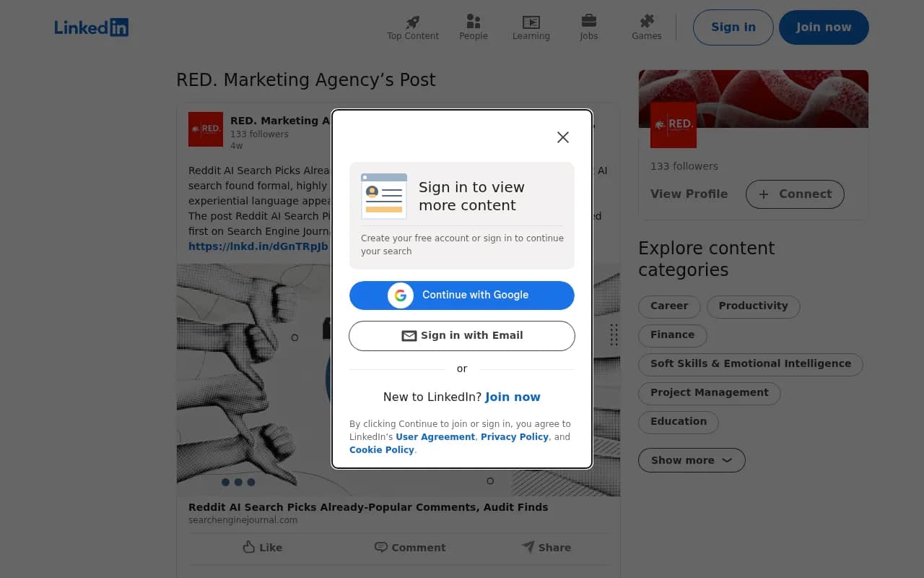Close the sign-in dialog

pos(563,137)
